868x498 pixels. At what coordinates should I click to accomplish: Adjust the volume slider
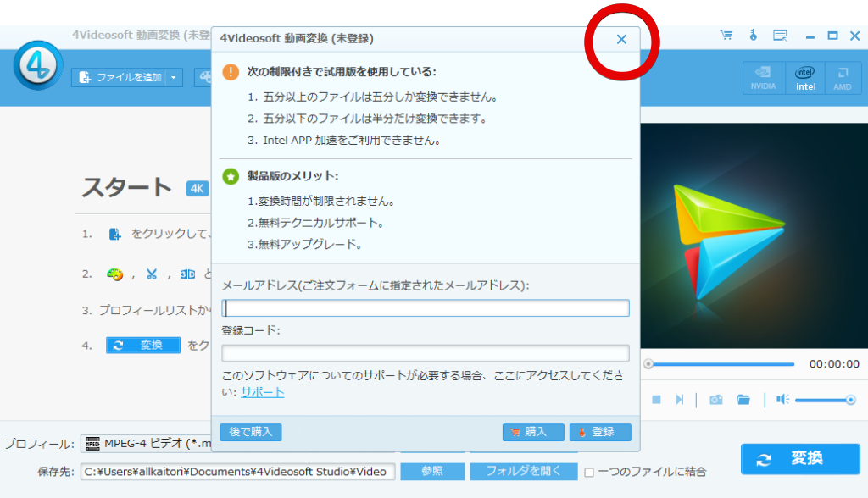(826, 400)
